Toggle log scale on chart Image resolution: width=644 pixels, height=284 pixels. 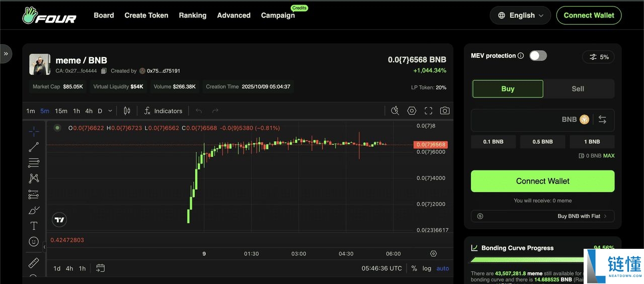tap(427, 268)
